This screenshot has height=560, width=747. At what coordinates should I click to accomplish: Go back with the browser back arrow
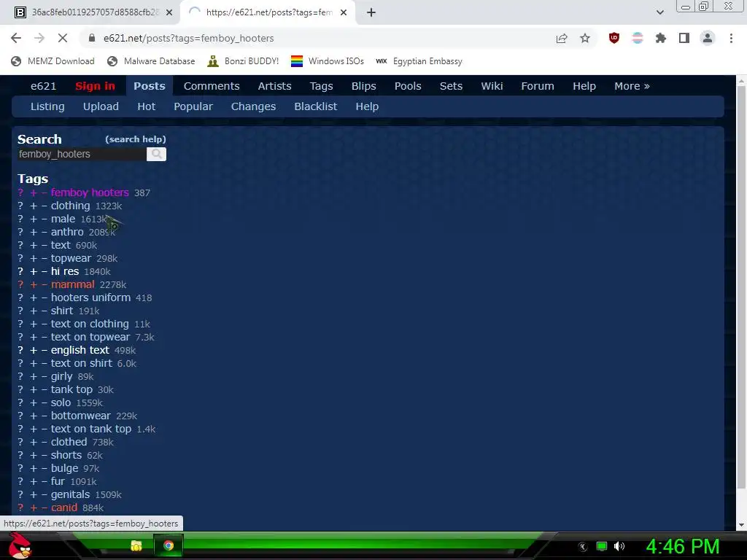pos(16,38)
